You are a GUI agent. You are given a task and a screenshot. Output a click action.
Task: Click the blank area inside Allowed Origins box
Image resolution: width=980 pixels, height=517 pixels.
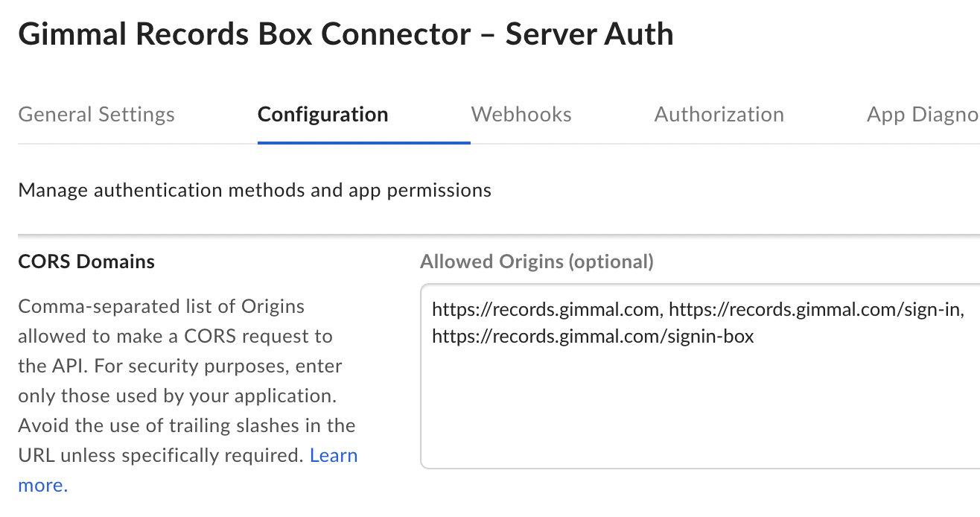(699, 417)
